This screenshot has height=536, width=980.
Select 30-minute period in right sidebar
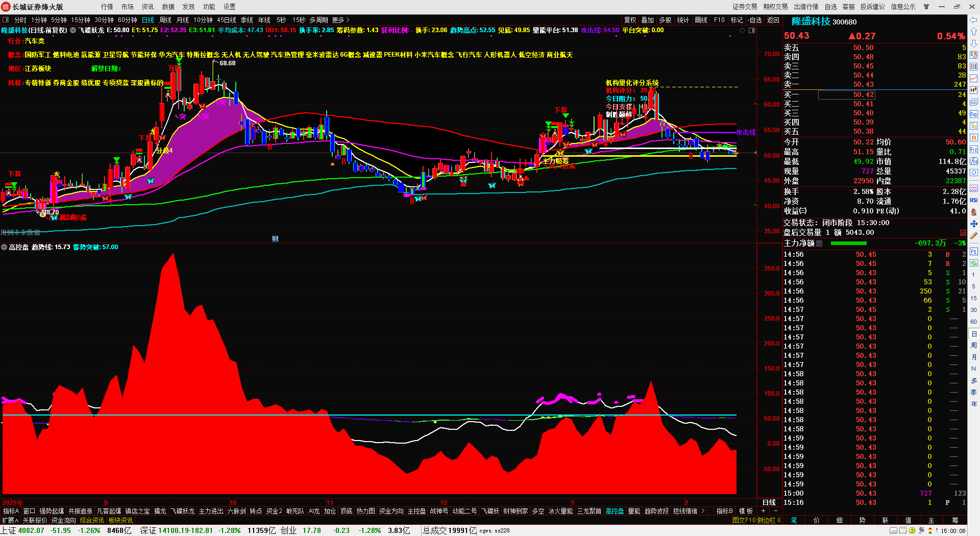pyautogui.click(x=974, y=310)
